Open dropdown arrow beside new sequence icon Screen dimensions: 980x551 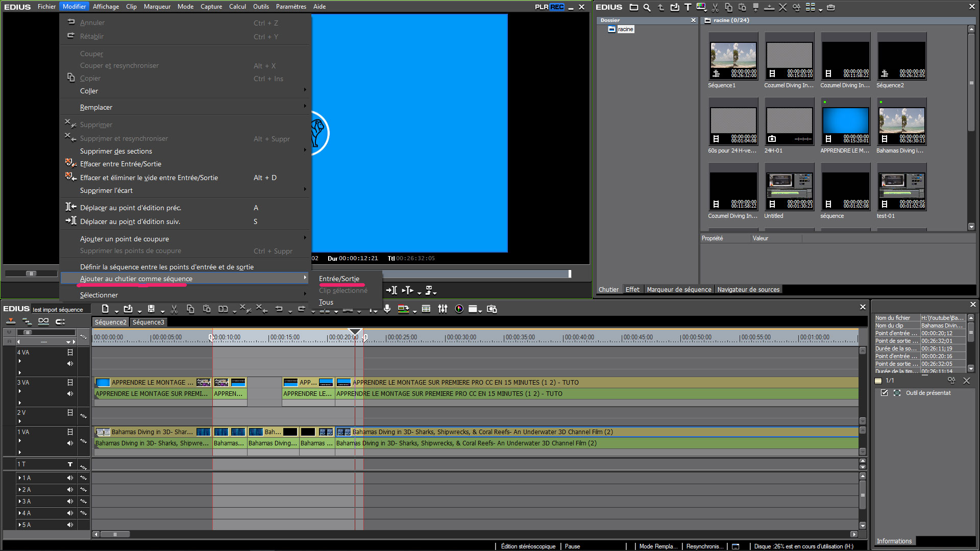(x=116, y=311)
